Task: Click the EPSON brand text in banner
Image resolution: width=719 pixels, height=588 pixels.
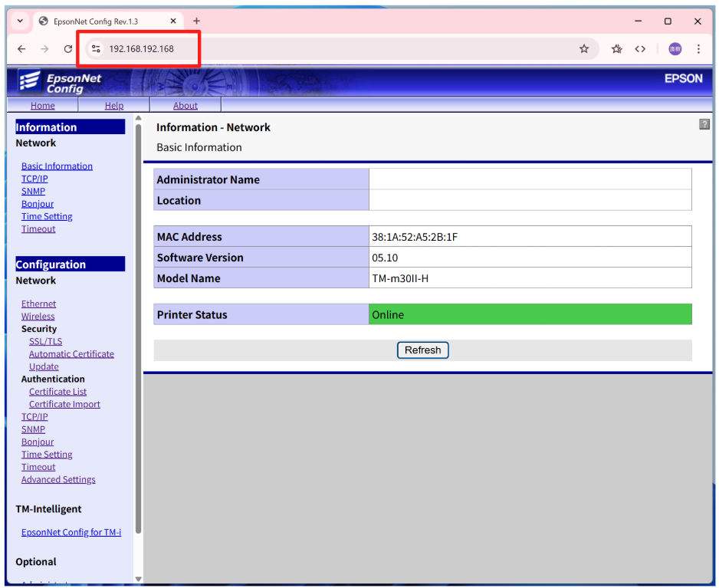Action: coord(683,78)
